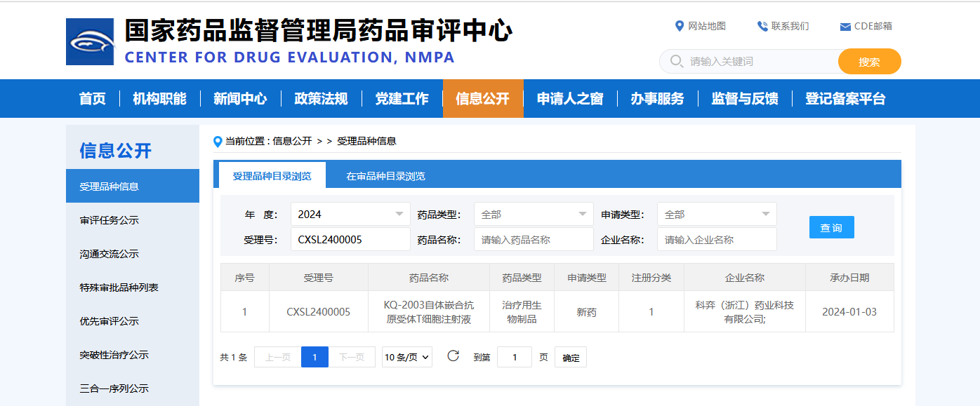The width and height of the screenshot is (980, 406).
Task: Click the 受理号 field containing CXSL2400005
Action: tap(350, 240)
